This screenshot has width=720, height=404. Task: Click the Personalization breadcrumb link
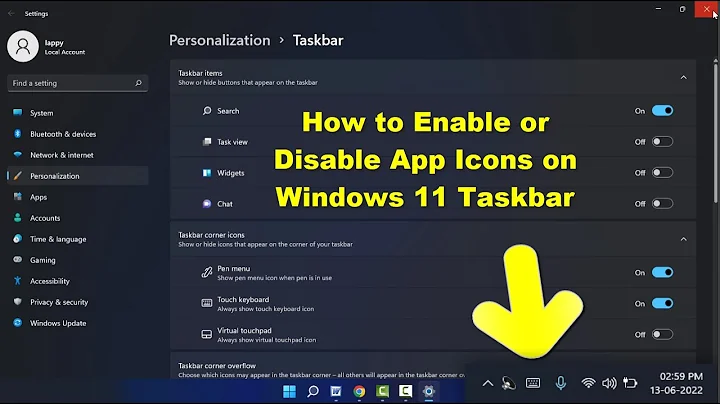pyautogui.click(x=219, y=40)
